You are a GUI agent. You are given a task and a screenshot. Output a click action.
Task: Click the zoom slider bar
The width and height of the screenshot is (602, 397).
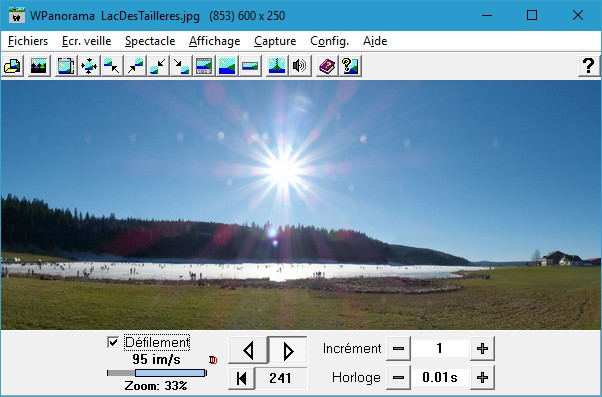click(157, 373)
